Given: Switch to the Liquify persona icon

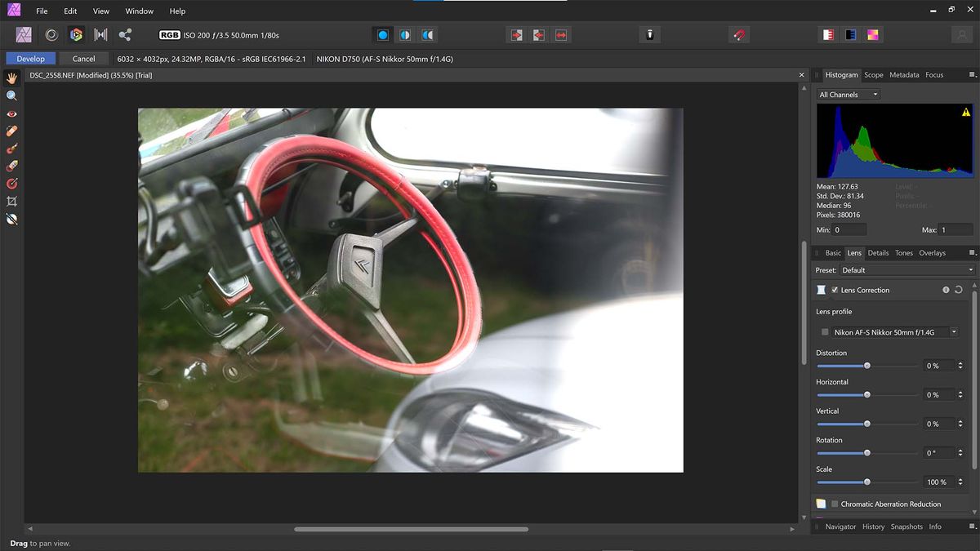Looking at the screenshot, I should (51, 35).
